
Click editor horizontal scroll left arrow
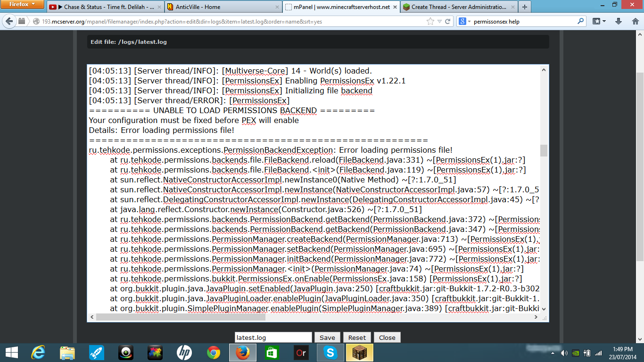[x=92, y=317]
